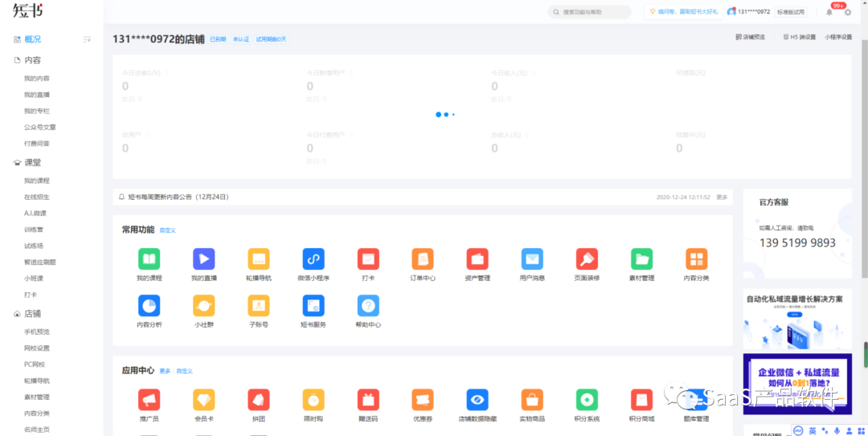Click 自定义 link beside 常用功能
This screenshot has height=436, width=868.
167,230
